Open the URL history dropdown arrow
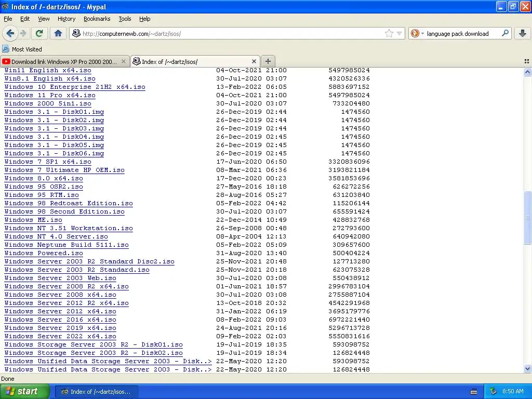This screenshot has width=532, height=399. tap(400, 33)
